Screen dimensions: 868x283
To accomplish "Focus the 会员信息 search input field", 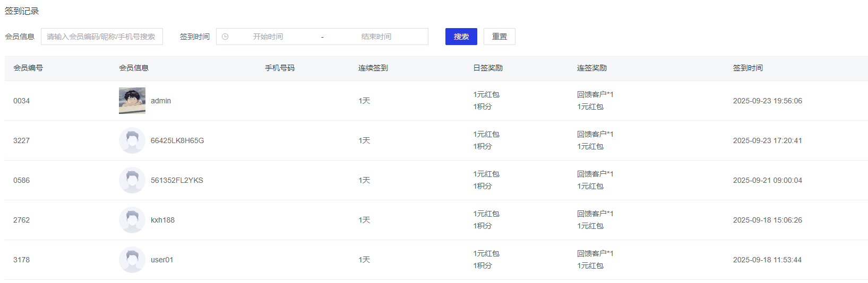I will (x=101, y=37).
